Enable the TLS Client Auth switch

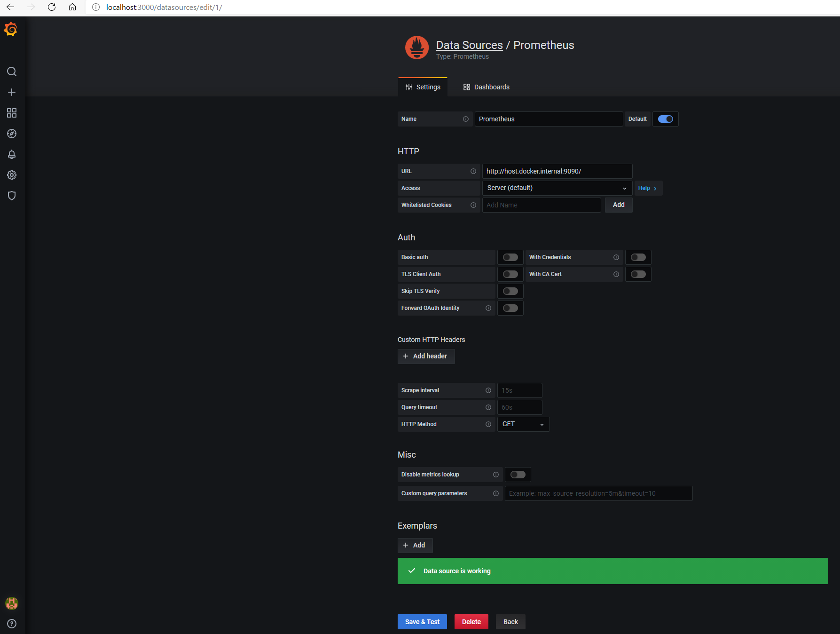(x=510, y=274)
